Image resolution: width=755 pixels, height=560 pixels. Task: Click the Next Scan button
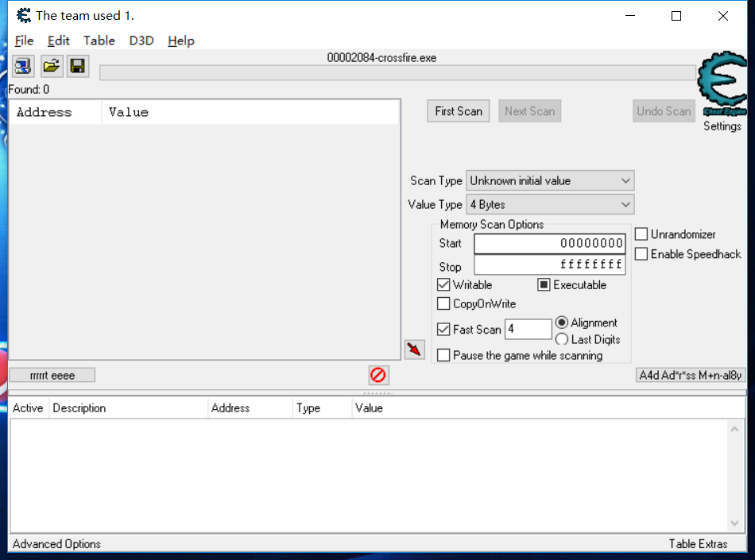pos(529,111)
